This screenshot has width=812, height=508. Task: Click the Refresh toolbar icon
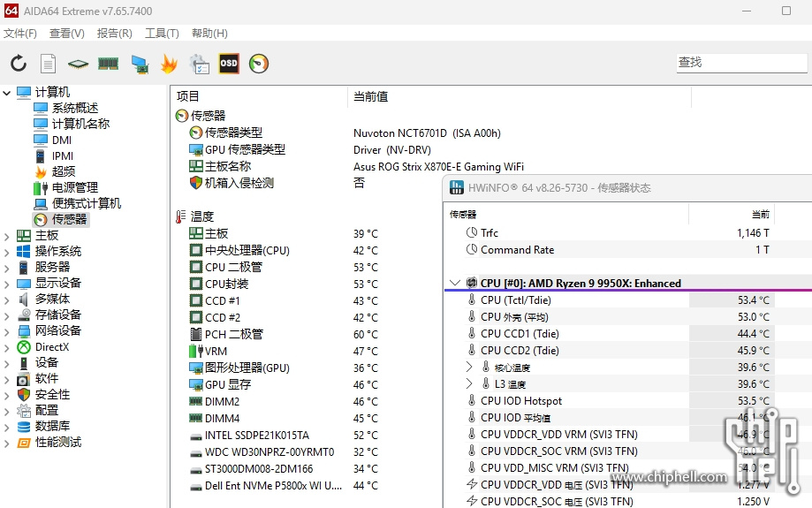click(19, 64)
